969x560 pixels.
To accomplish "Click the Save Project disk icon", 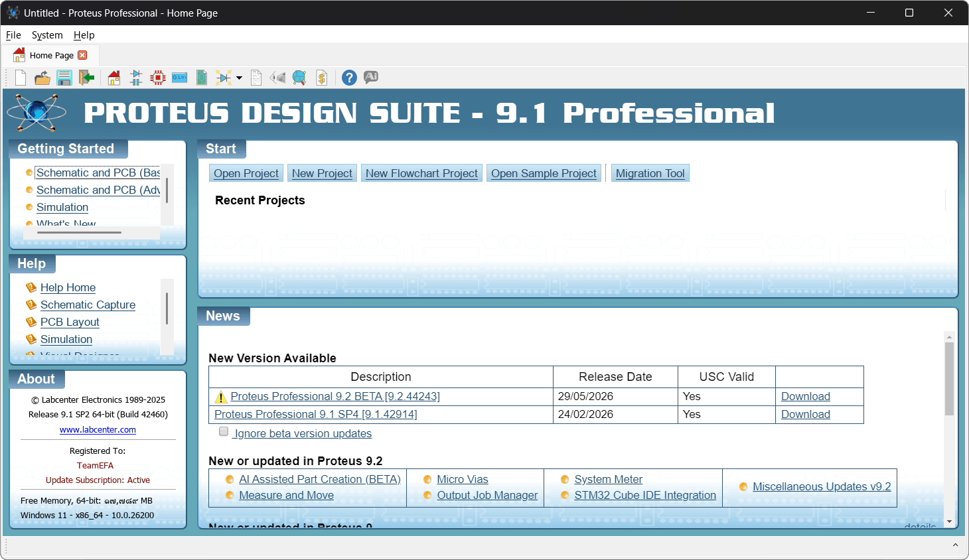I will pyautogui.click(x=64, y=78).
